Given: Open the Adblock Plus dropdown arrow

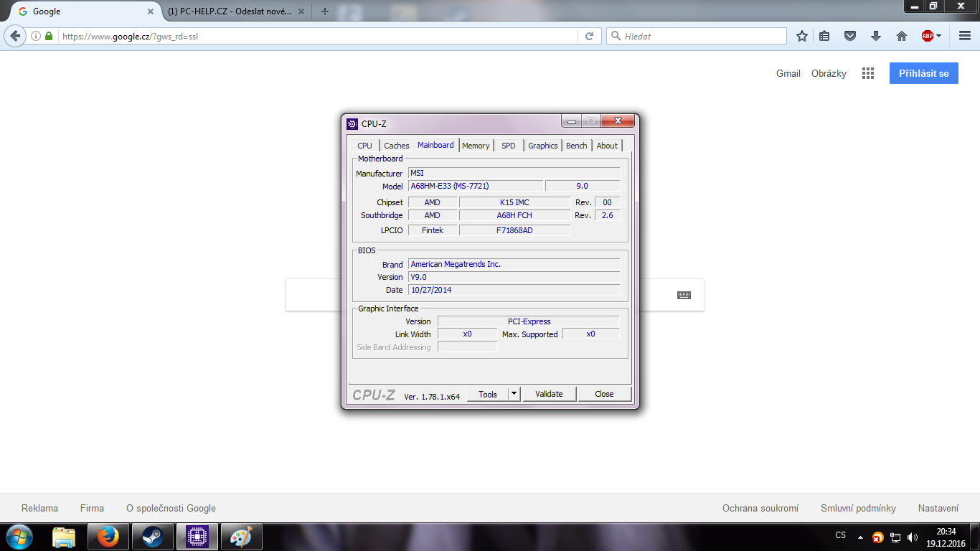Looking at the screenshot, I should (938, 36).
